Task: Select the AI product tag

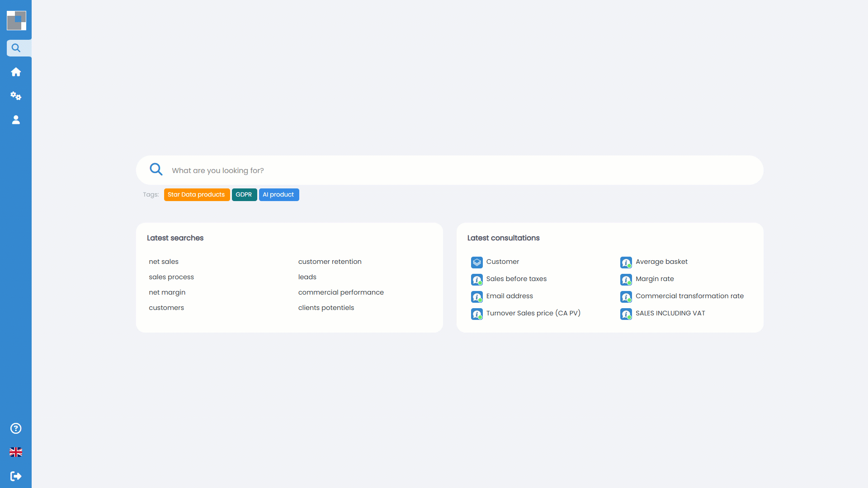Action: 278,195
